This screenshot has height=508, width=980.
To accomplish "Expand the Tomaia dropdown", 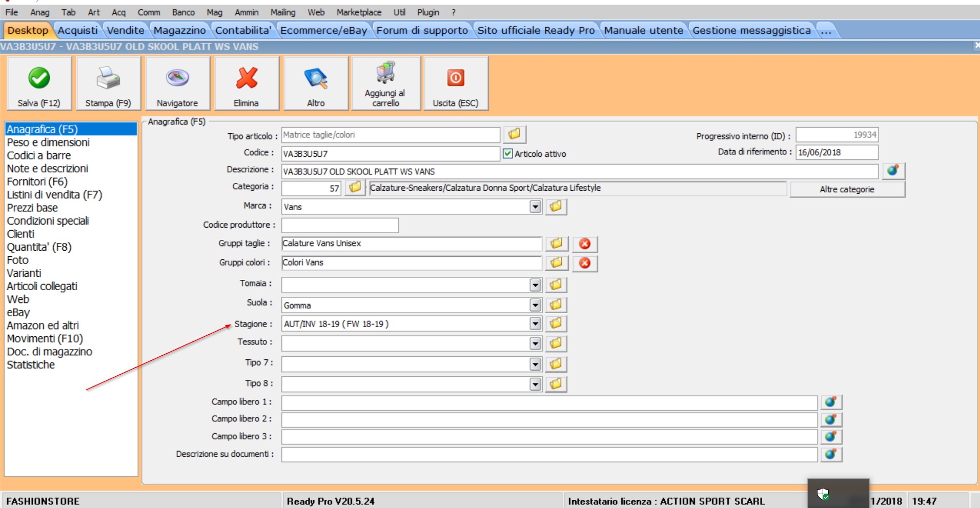I will click(536, 285).
